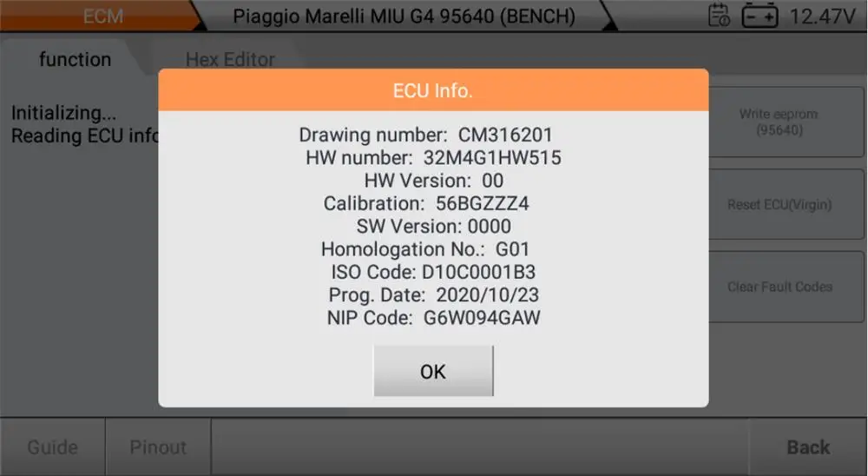Open the Guide button at bottom
Screen dimensions: 868x476
53,447
